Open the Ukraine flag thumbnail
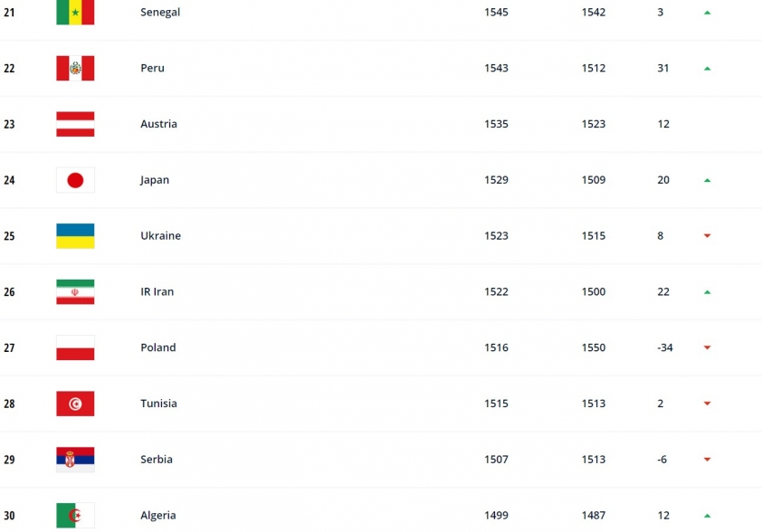Viewport: 762px width, 532px height. 75,236
